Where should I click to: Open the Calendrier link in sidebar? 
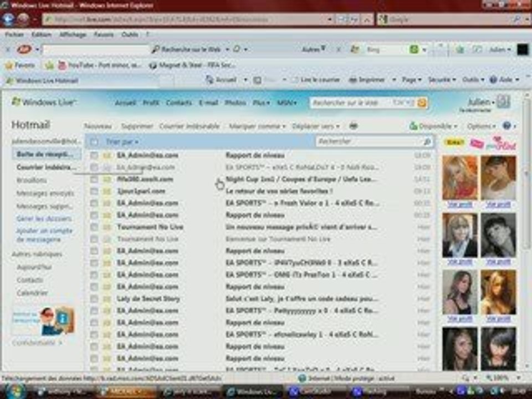32,293
